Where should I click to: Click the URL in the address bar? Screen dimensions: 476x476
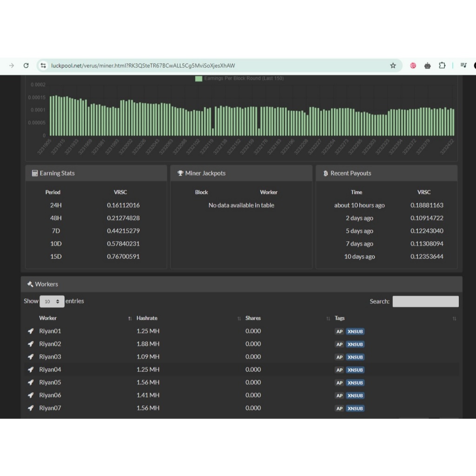tap(143, 66)
